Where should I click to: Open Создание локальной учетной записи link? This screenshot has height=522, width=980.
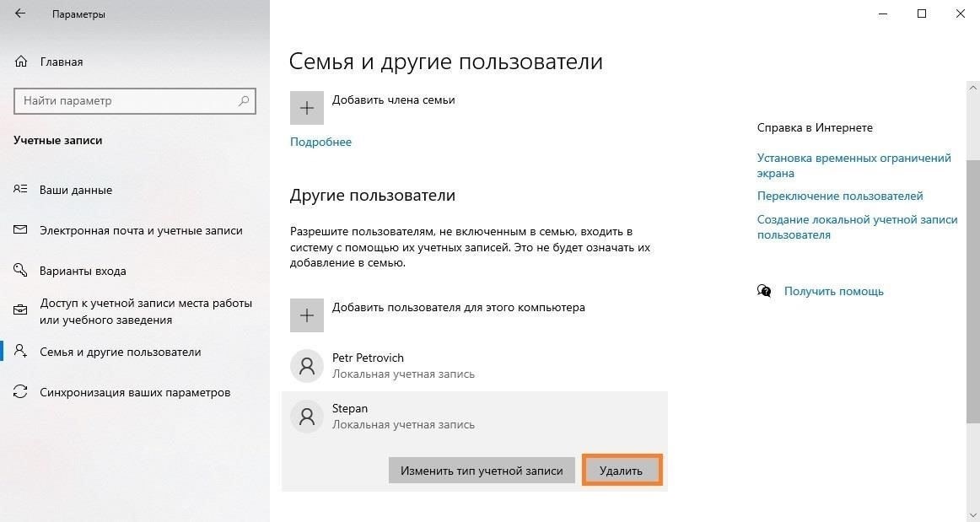tap(858, 228)
